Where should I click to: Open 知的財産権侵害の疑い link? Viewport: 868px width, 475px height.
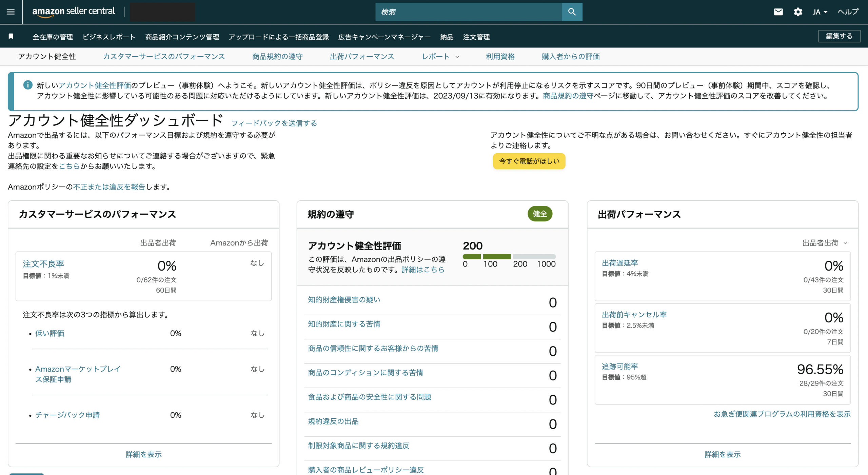[344, 300]
